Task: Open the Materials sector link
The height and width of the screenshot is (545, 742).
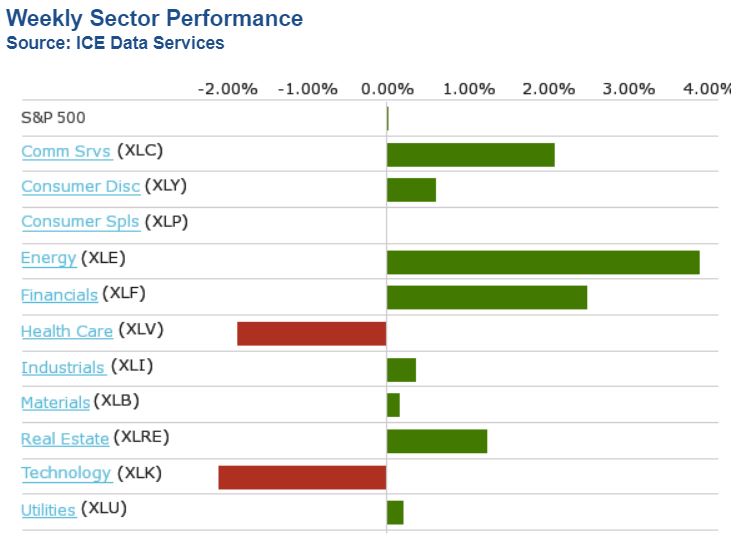Action: coord(55,402)
